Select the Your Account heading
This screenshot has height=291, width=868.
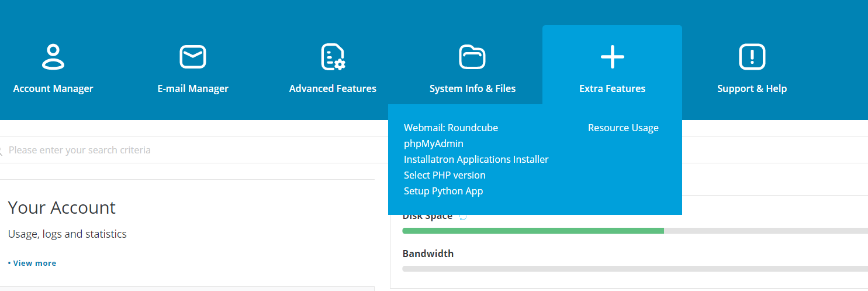click(61, 208)
